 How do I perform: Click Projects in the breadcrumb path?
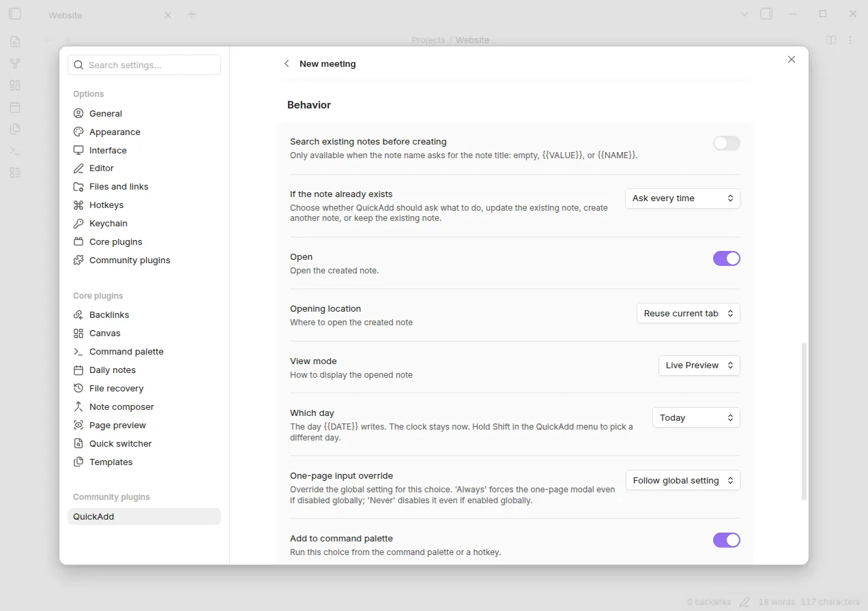click(x=428, y=40)
